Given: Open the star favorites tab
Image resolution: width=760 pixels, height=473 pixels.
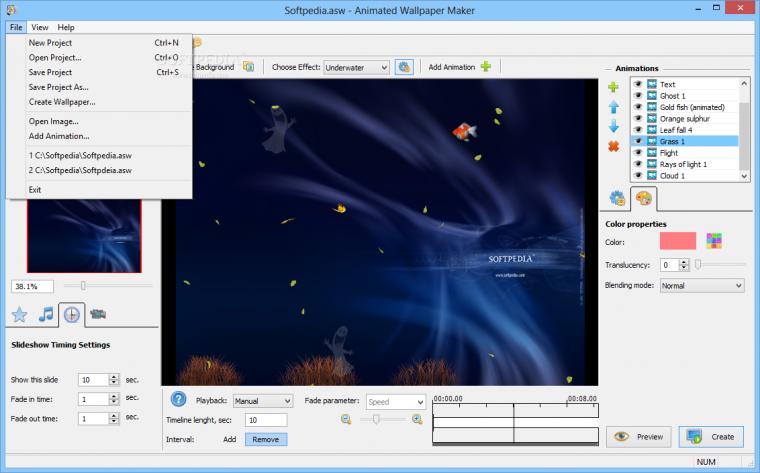Looking at the screenshot, I should point(19,315).
